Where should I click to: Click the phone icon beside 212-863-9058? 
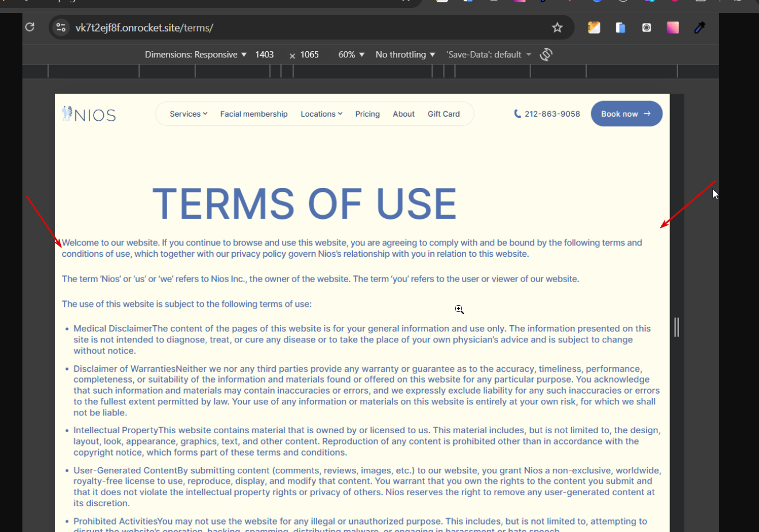517,114
